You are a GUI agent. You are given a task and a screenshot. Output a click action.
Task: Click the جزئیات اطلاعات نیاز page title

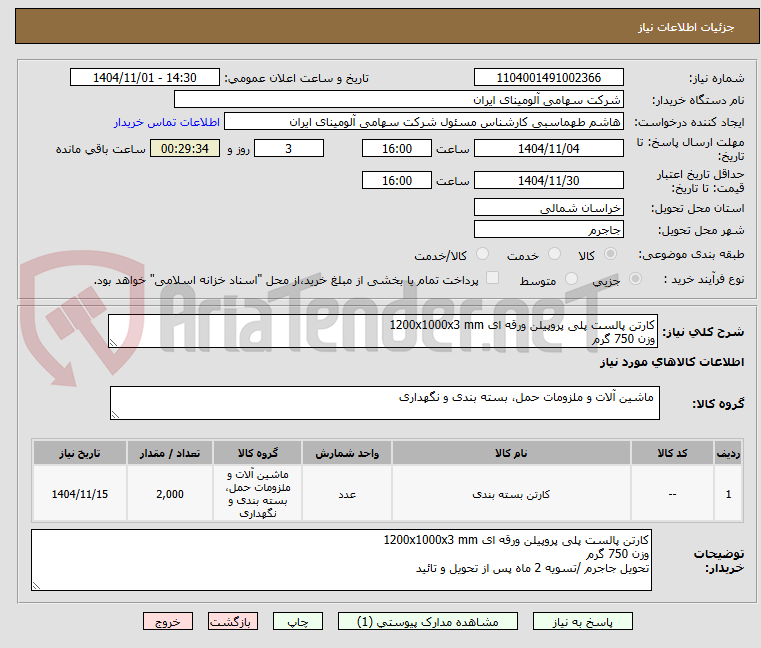coord(685,27)
